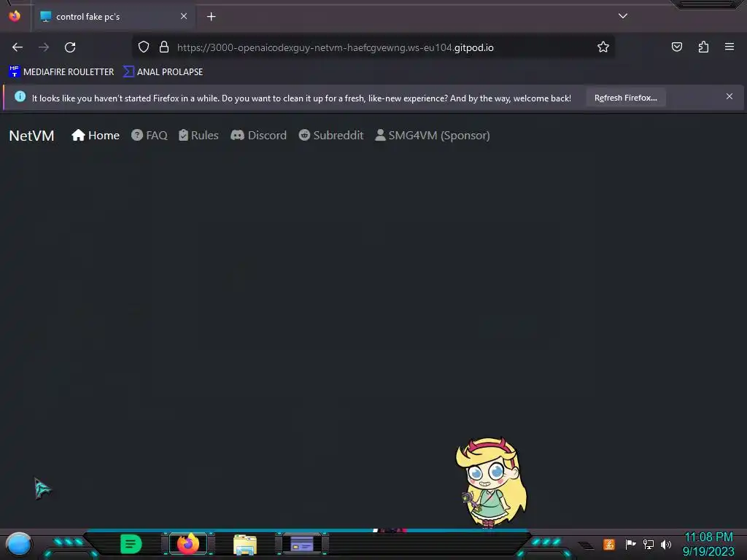Open a new tab with the plus button
This screenshot has width=747, height=560.
click(211, 17)
